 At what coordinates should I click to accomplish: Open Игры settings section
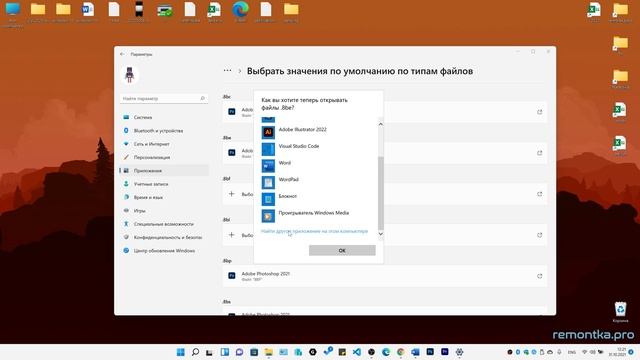click(x=164, y=211)
